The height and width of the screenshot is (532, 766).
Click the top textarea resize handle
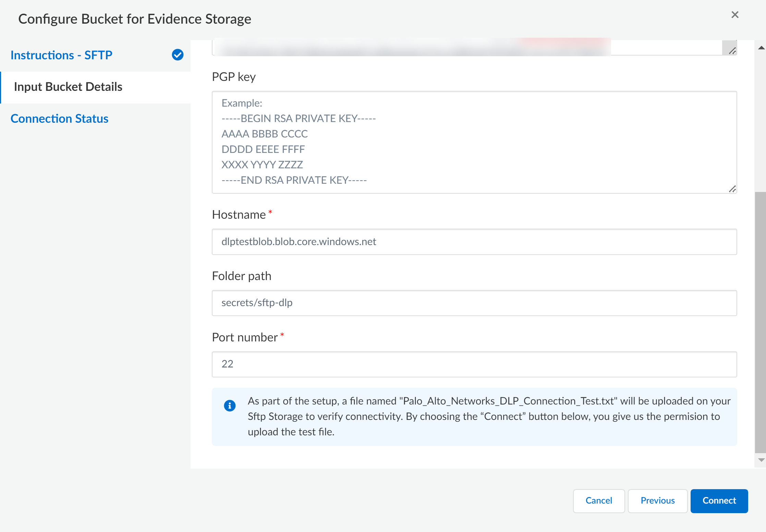tap(732, 51)
